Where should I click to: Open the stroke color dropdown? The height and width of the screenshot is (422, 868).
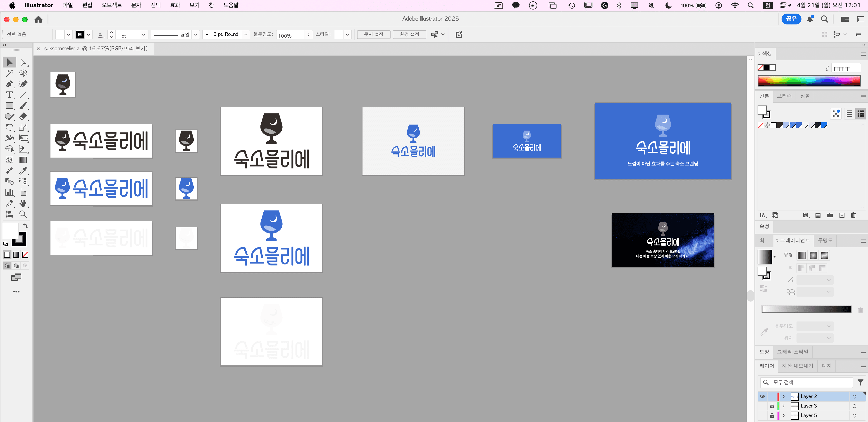(89, 34)
